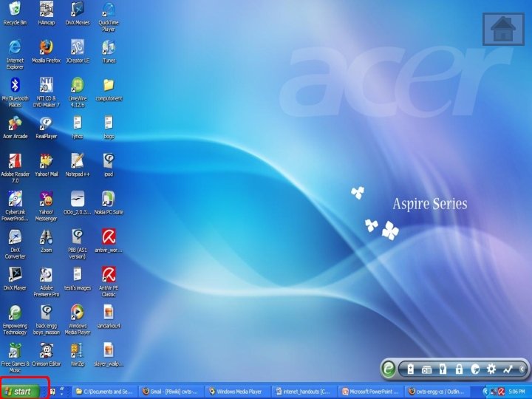The height and width of the screenshot is (399, 532).
Task: Select NTI CD & DVD-Maker 7 icon
Action: coord(47,85)
